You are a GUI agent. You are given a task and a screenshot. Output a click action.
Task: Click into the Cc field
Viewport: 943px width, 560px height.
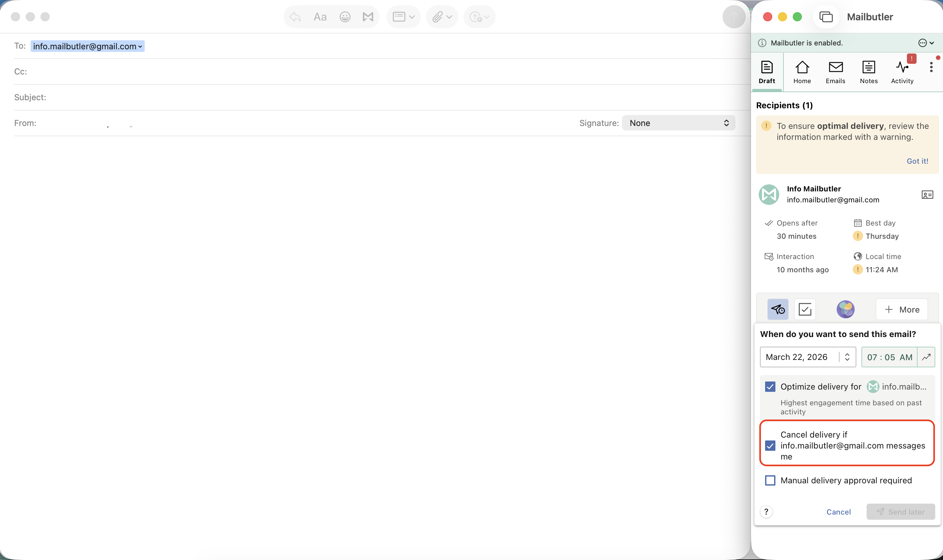[x=381, y=72]
